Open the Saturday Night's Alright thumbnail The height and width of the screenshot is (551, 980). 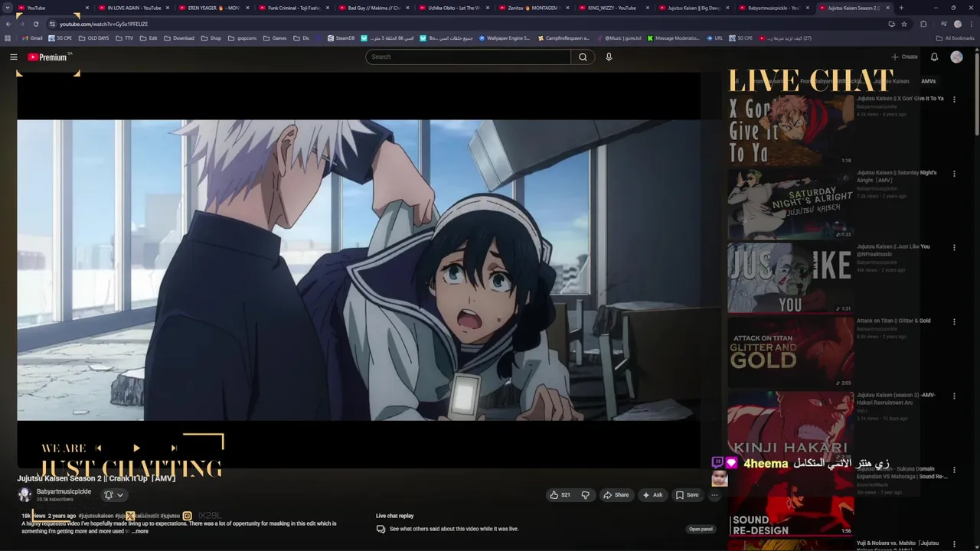click(790, 204)
